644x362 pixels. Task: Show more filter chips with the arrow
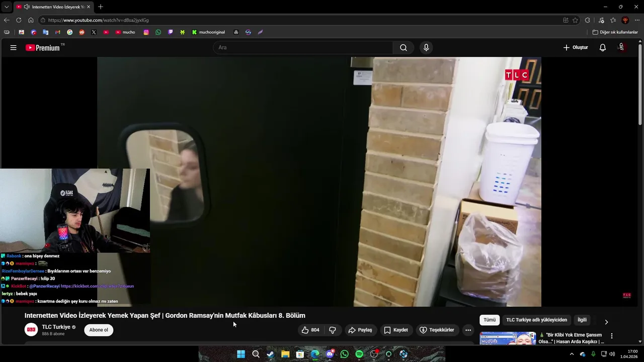coord(606,322)
